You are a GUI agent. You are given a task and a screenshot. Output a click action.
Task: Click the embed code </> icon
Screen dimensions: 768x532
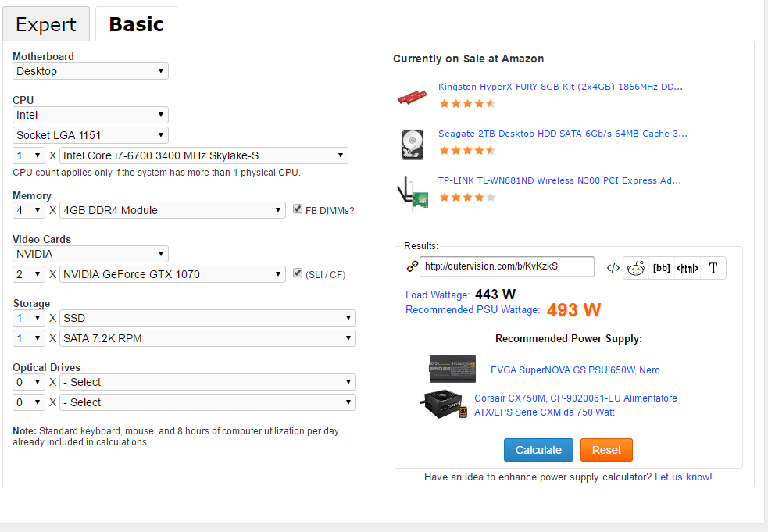tap(613, 268)
